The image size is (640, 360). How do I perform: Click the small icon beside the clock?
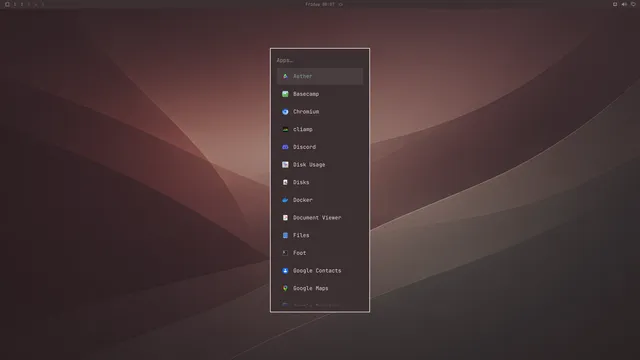coord(341,4)
